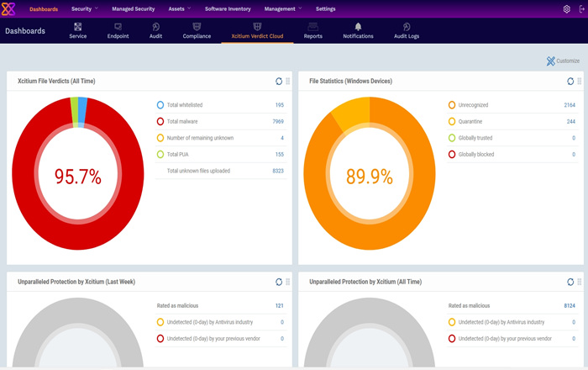Click the Total PUA count 155
The image size is (588, 370).
pyautogui.click(x=280, y=154)
